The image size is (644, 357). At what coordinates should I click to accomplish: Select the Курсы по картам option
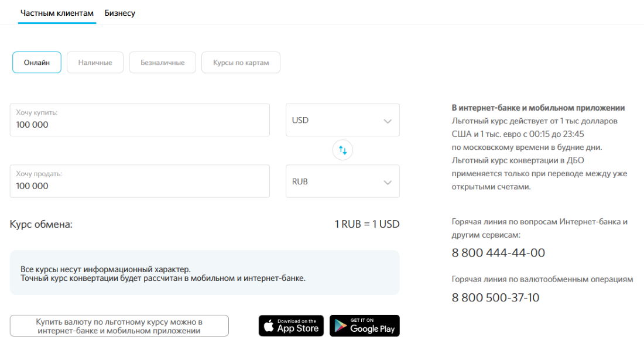coord(241,63)
